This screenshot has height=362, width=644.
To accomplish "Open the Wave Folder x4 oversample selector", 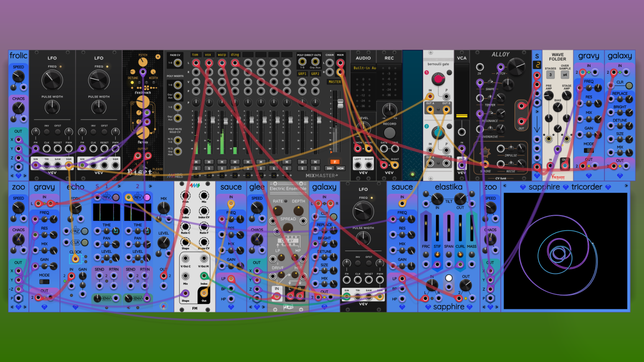I will [565, 75].
